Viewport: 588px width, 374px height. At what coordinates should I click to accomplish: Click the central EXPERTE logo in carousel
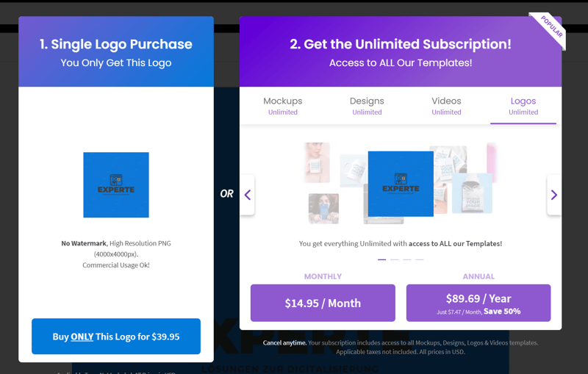(401, 184)
